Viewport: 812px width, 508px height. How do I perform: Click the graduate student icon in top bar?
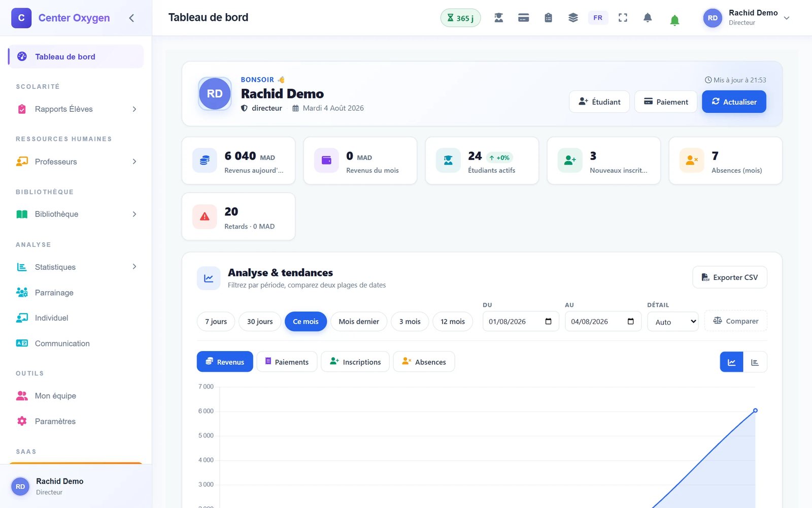[499, 18]
